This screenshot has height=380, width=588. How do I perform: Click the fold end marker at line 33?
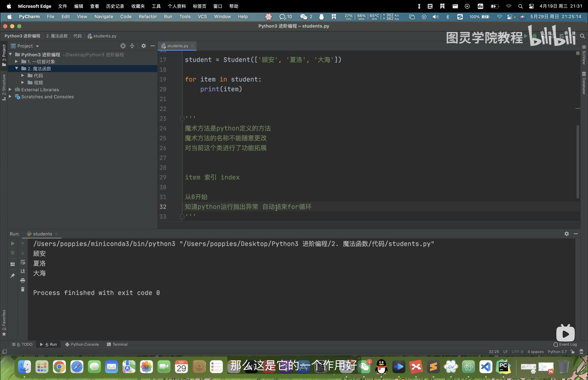point(182,216)
